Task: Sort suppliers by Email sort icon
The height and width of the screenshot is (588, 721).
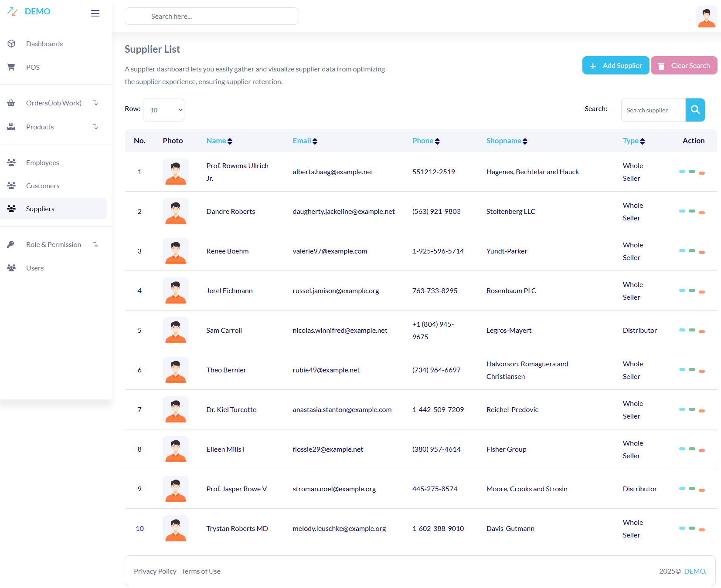Action: [x=315, y=141]
